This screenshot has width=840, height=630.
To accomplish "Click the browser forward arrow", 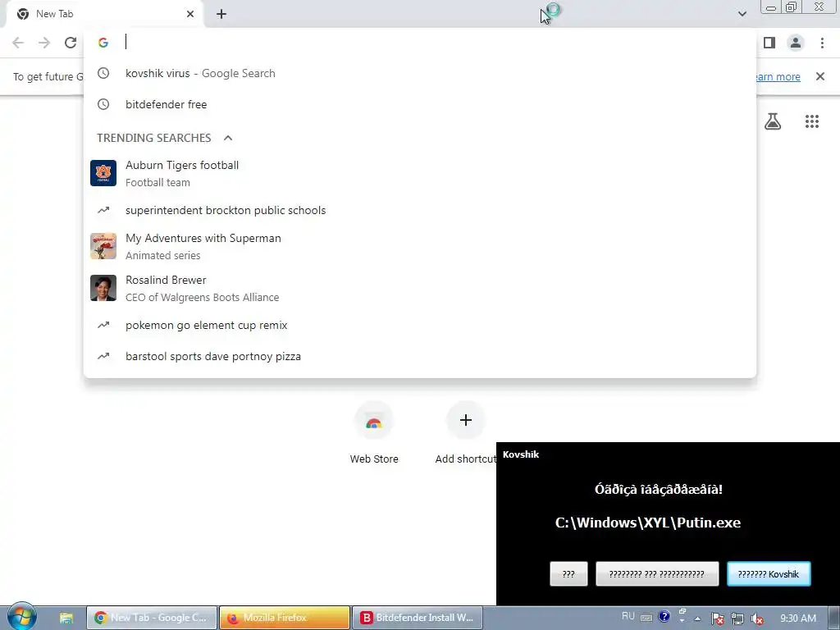I will pyautogui.click(x=44, y=43).
